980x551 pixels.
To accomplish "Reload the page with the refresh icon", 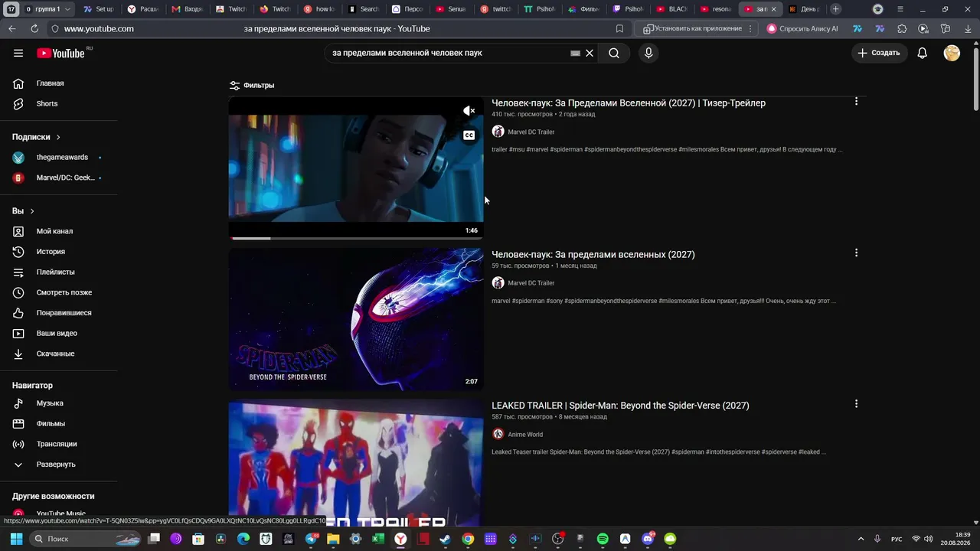I will tap(34, 28).
